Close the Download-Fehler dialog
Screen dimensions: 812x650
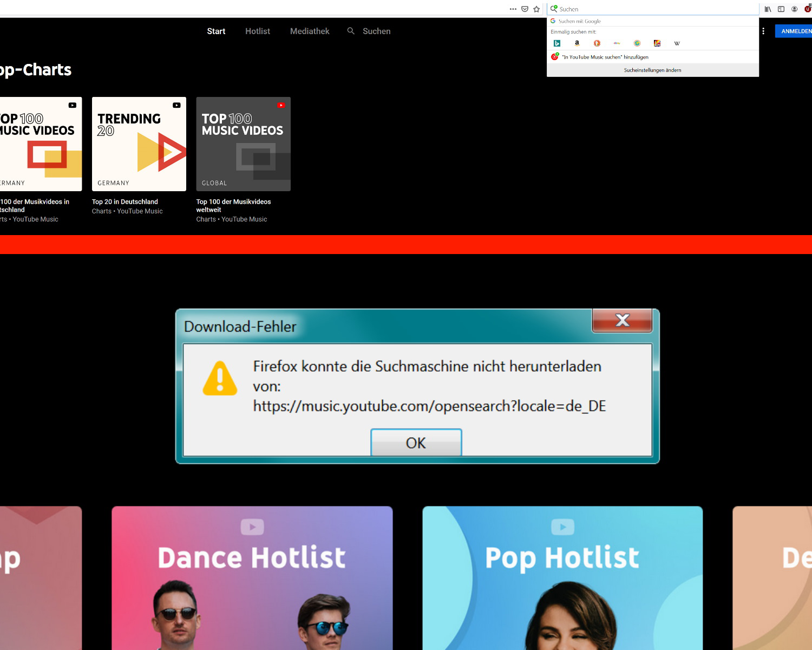click(622, 320)
